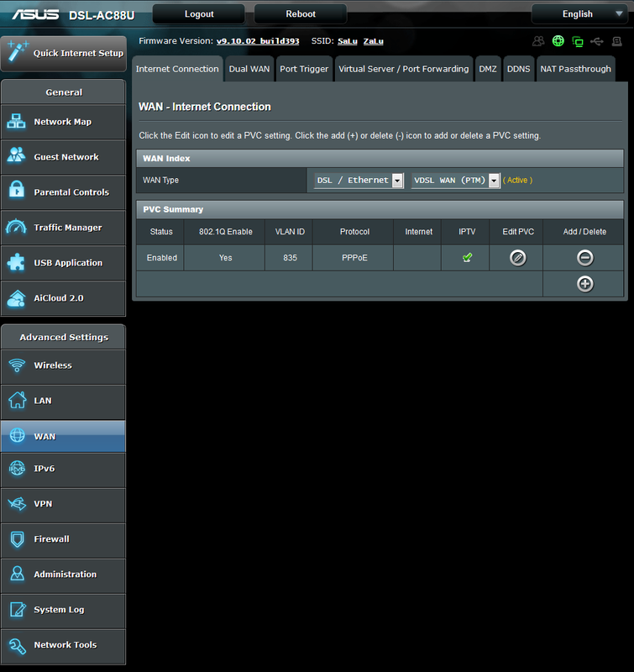Viewport: 634px width, 672px height.
Task: Click the Reboot button
Action: click(x=301, y=14)
